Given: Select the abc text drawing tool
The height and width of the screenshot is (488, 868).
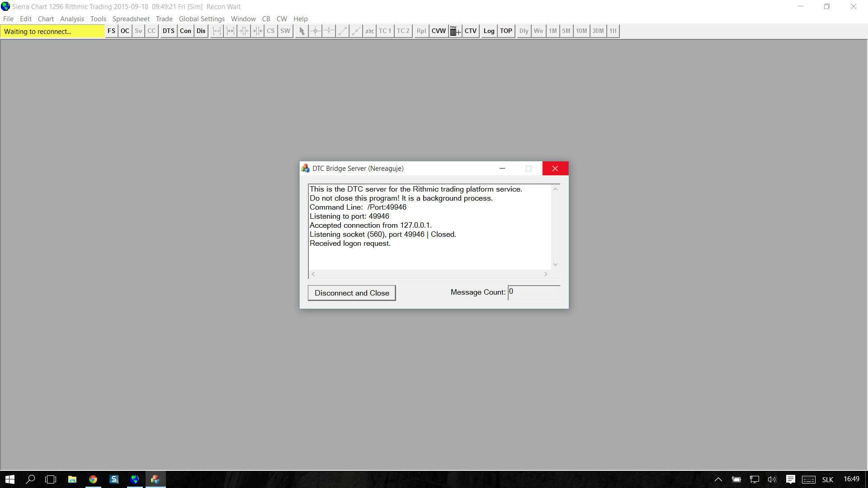Looking at the screenshot, I should (x=369, y=31).
